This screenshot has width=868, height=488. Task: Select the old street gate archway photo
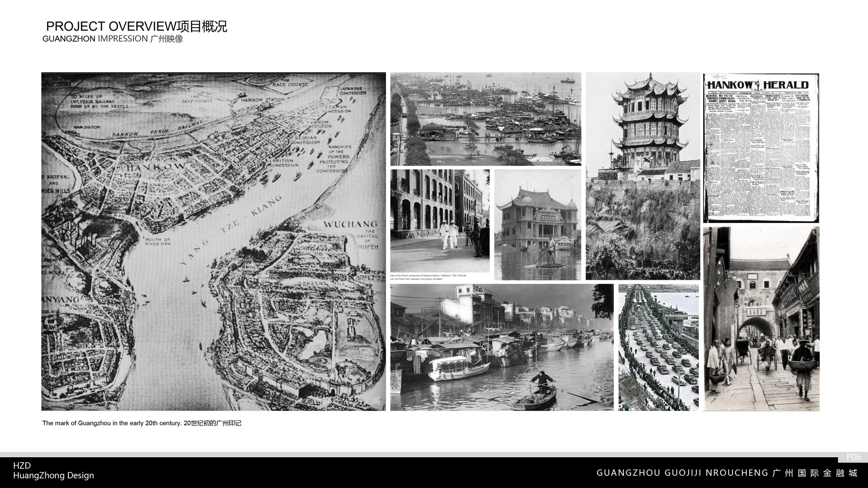(x=761, y=318)
